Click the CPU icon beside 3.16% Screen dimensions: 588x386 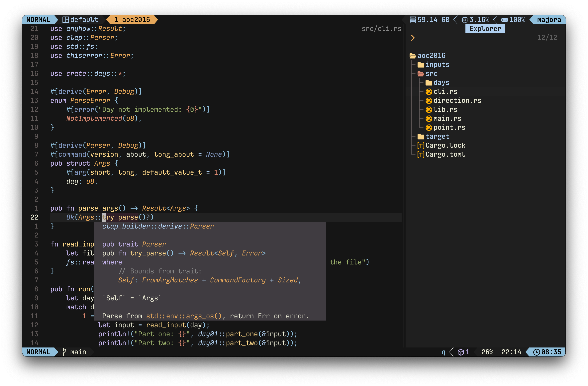click(x=465, y=20)
